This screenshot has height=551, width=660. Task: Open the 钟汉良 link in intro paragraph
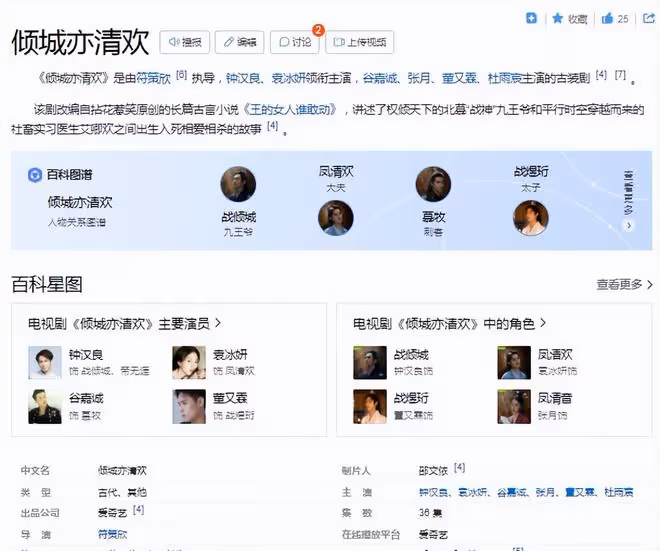point(243,78)
